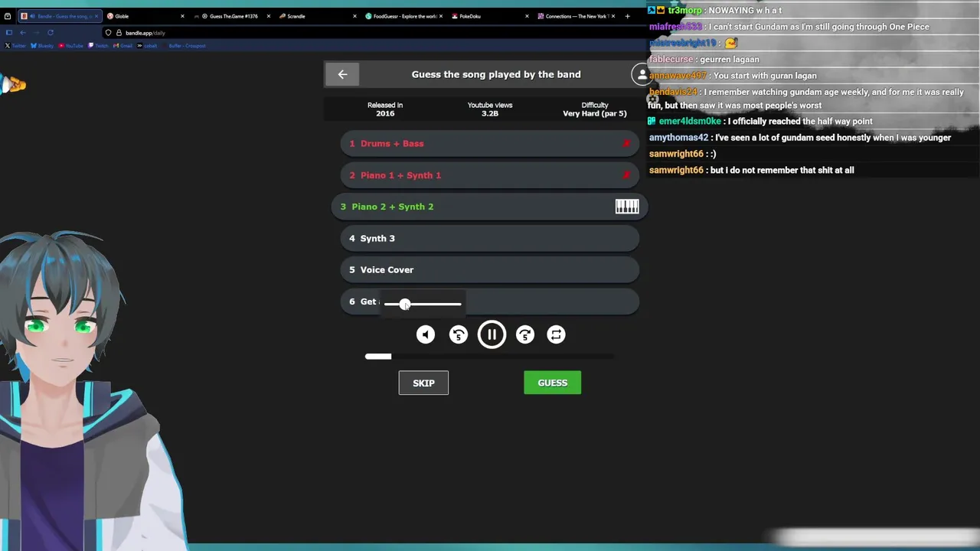Click the SKIP button
The image size is (980, 551).
(423, 383)
